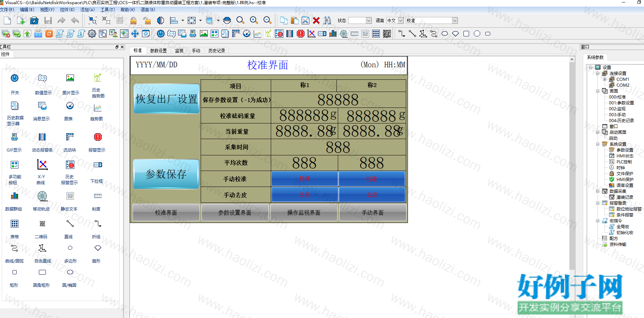Collapse the 系统设置 tree node

(x=597, y=144)
